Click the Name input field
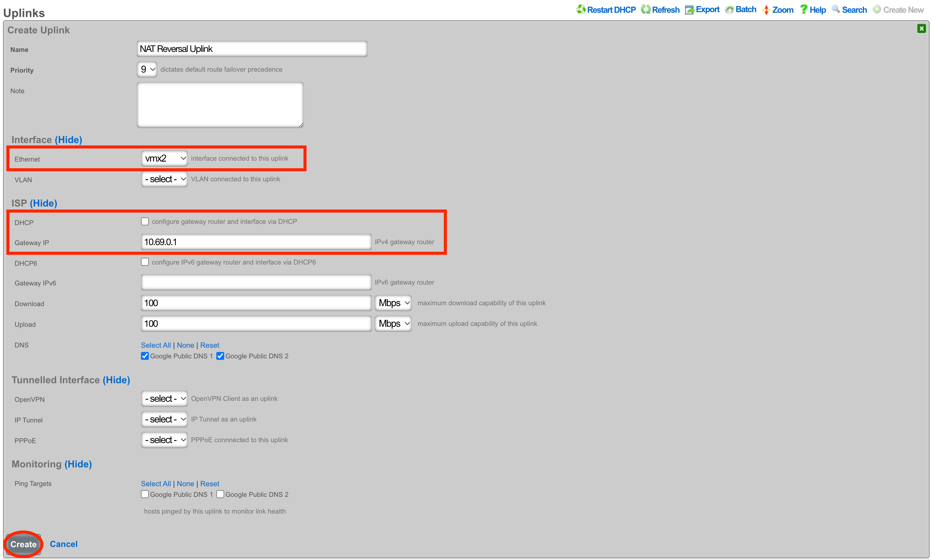Viewport: 932px width, 560px height. pos(252,49)
